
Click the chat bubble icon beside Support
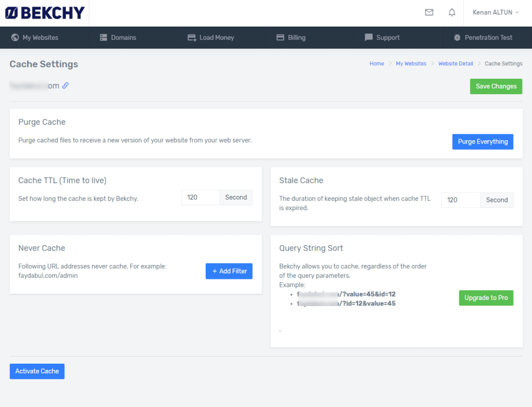[x=369, y=37]
